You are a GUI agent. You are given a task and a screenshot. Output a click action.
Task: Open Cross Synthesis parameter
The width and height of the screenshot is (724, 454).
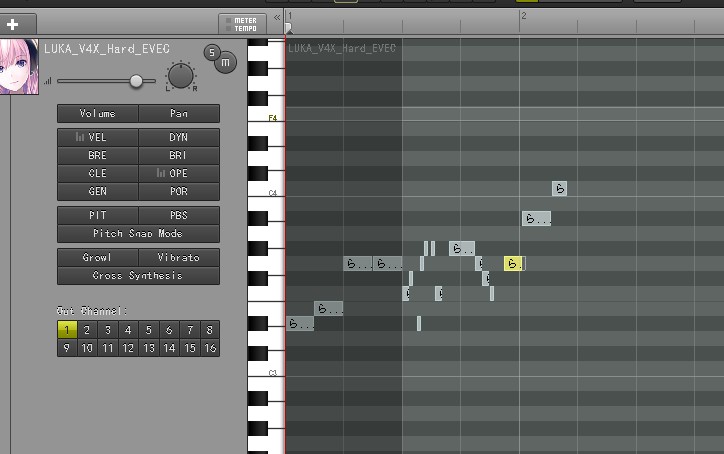pyautogui.click(x=139, y=276)
